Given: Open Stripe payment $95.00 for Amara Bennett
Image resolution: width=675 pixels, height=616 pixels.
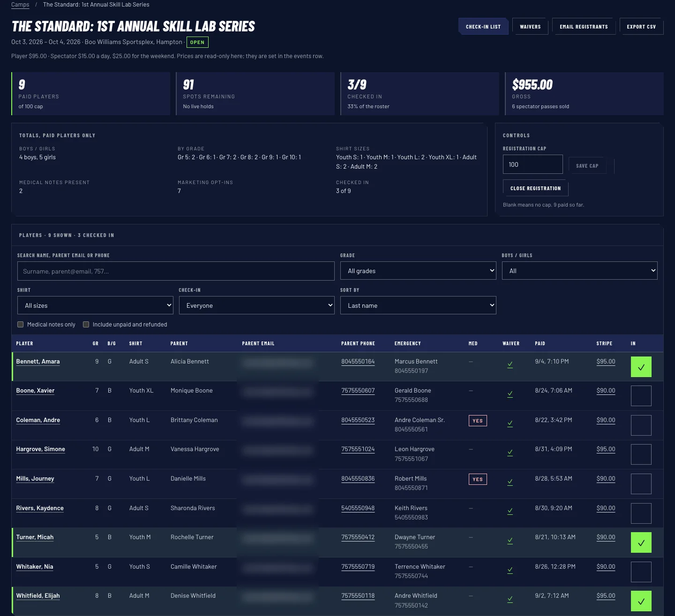Looking at the screenshot, I should coord(606,362).
